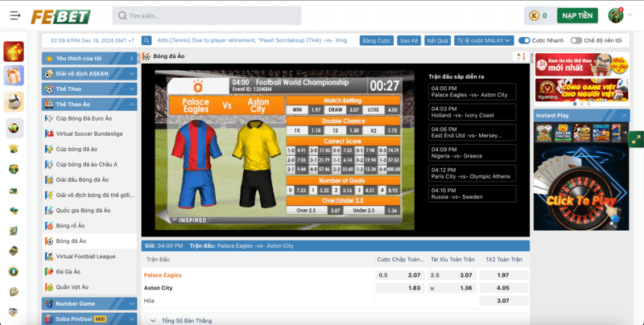
Task: Click the red firecracker icon in left sidebar
Action: click(x=13, y=51)
